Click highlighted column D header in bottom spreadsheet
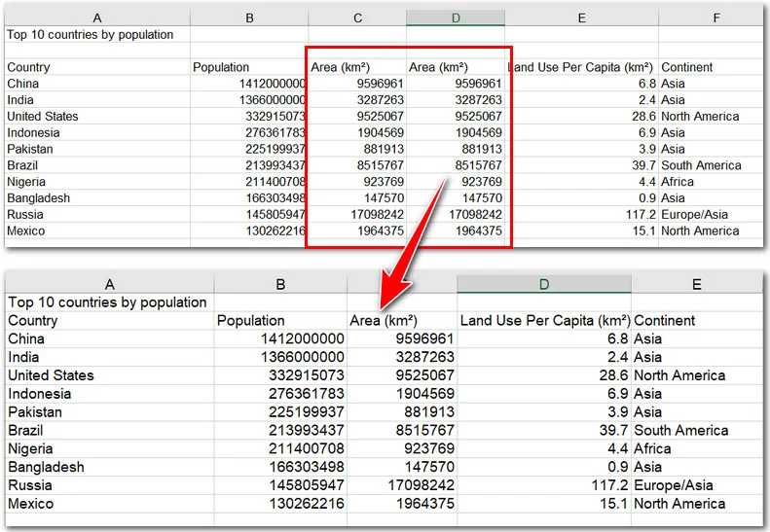The height and width of the screenshot is (532, 770). (543, 284)
